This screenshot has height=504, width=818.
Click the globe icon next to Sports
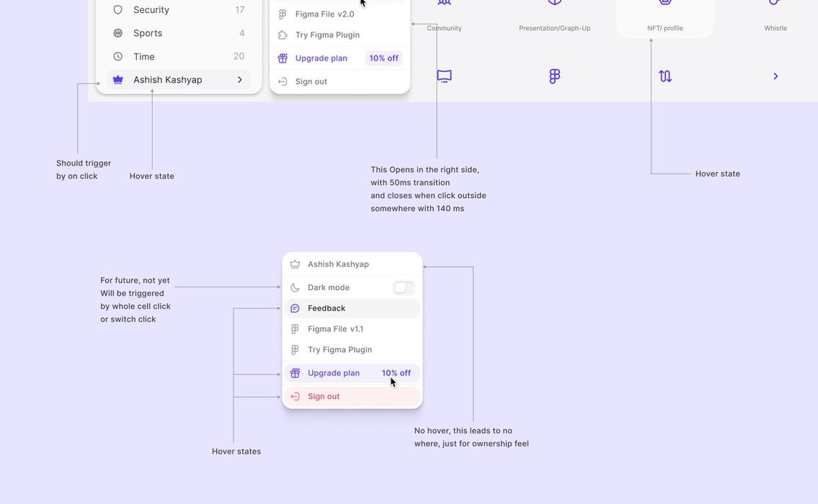(x=118, y=33)
